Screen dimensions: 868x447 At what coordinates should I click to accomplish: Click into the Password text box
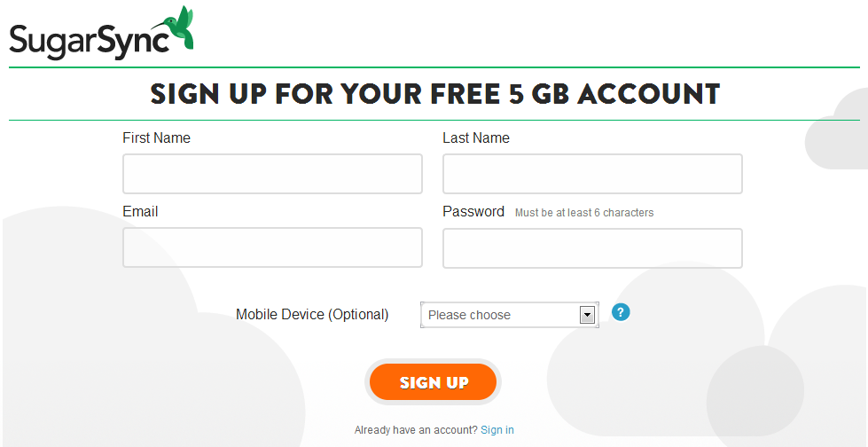click(592, 248)
